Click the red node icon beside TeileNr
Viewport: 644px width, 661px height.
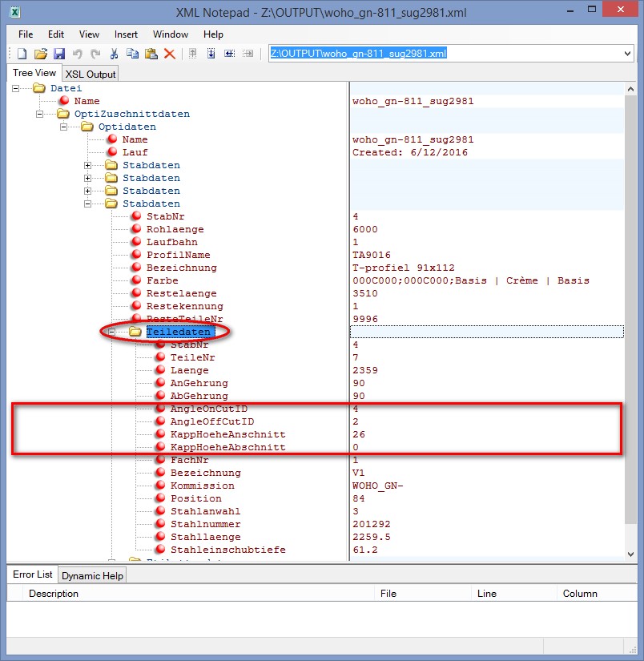click(160, 357)
